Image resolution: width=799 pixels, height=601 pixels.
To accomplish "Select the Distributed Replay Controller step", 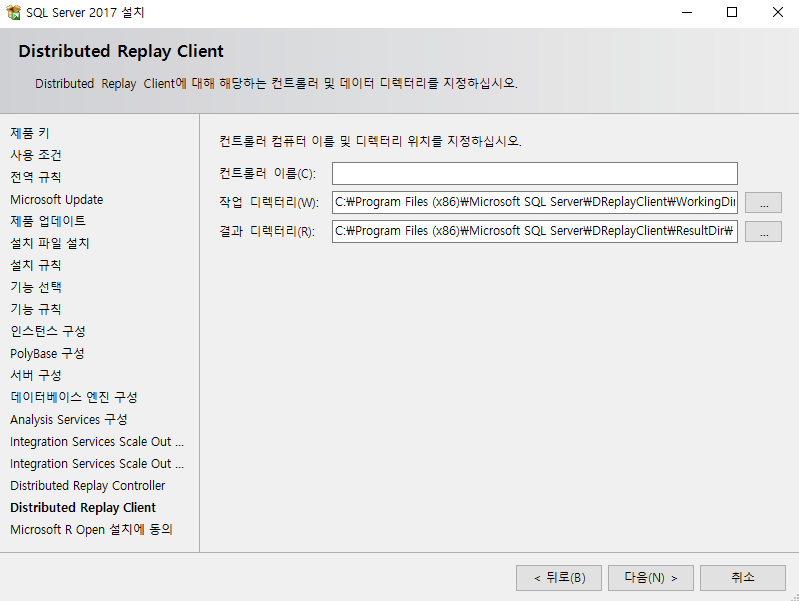I will (88, 485).
